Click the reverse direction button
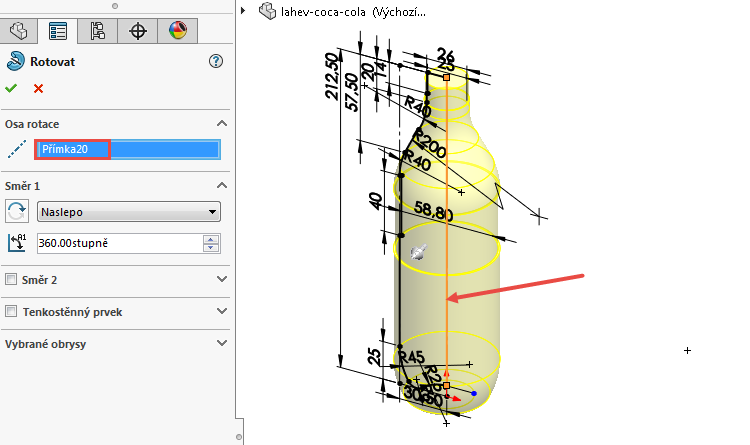 click(x=17, y=211)
